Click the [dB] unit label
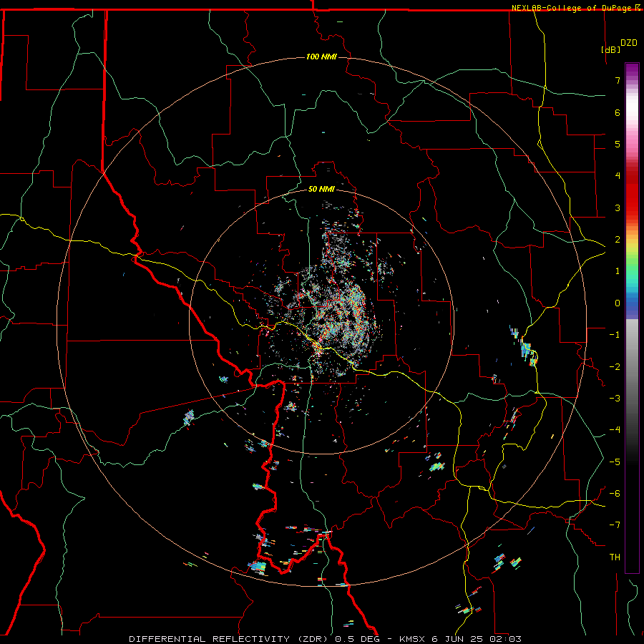The width and height of the screenshot is (644, 644). 610,49
